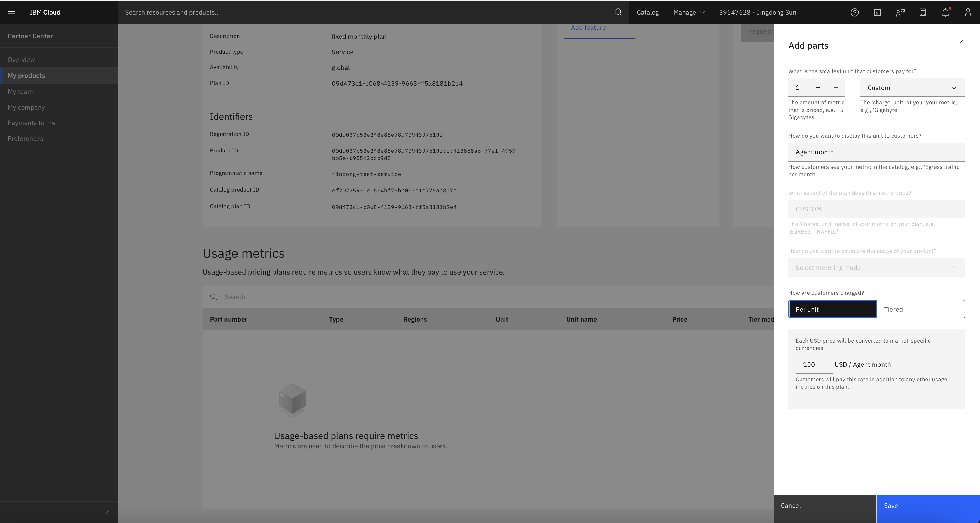Open the hamburger navigation menu
This screenshot has height=523, width=980.
(11, 12)
